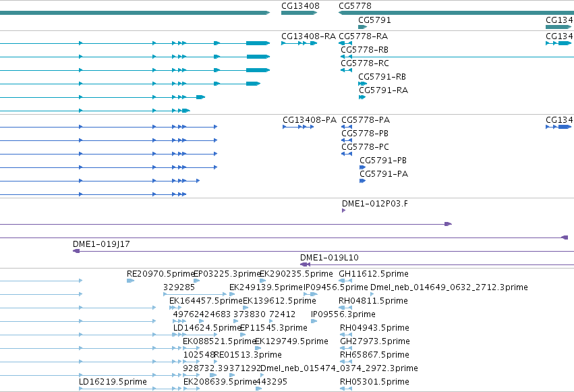
Task: Select EST IP09556.3prime
Action: tap(343, 314)
